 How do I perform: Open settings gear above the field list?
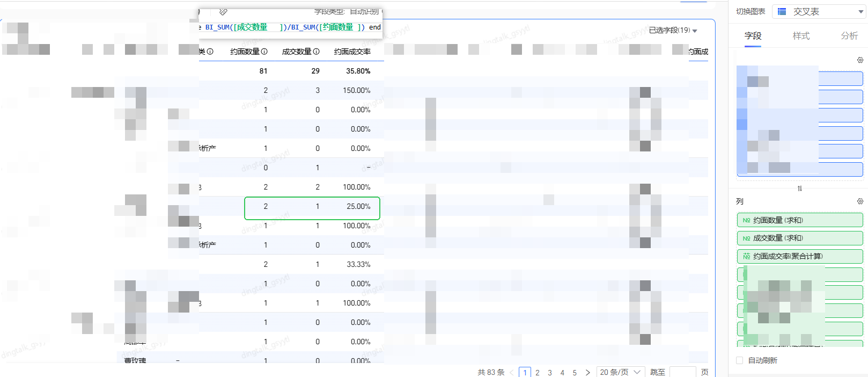(860, 60)
